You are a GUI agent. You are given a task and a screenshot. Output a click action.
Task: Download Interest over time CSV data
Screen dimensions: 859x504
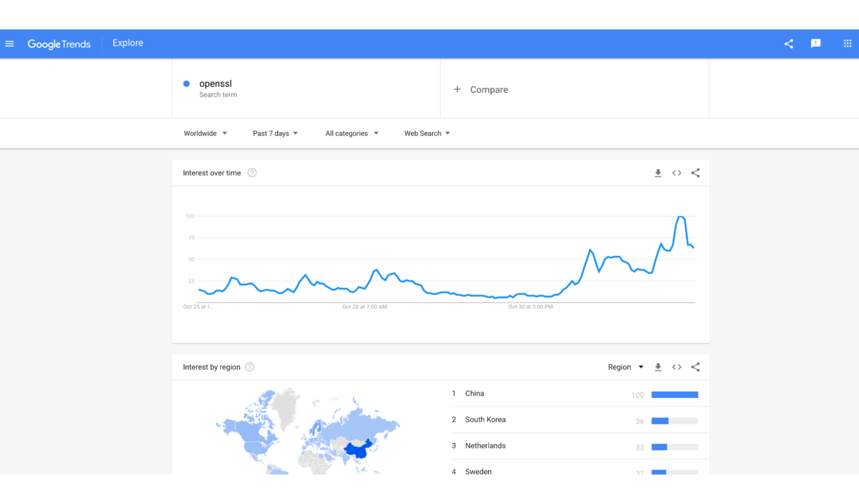657,173
